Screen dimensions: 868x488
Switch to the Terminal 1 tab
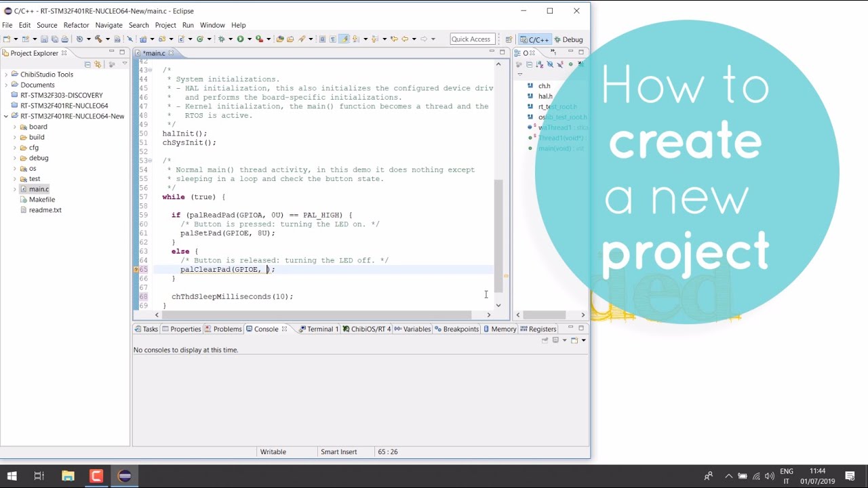pos(319,329)
